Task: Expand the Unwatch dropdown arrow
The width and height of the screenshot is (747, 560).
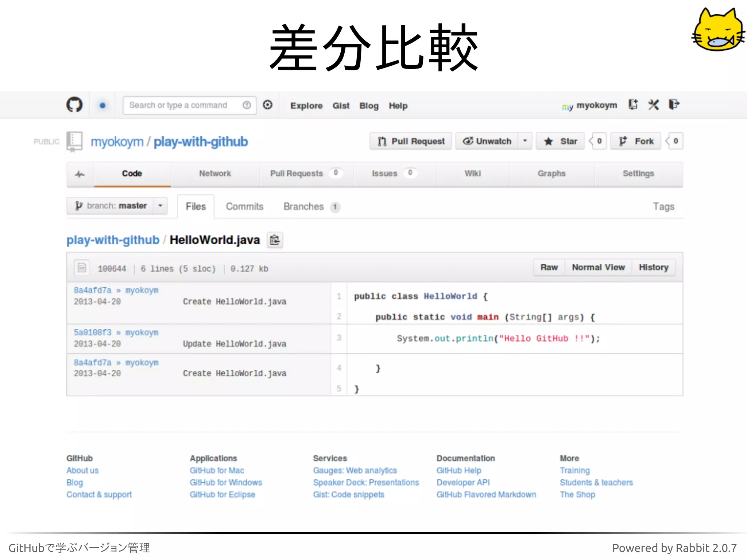Action: pos(525,141)
